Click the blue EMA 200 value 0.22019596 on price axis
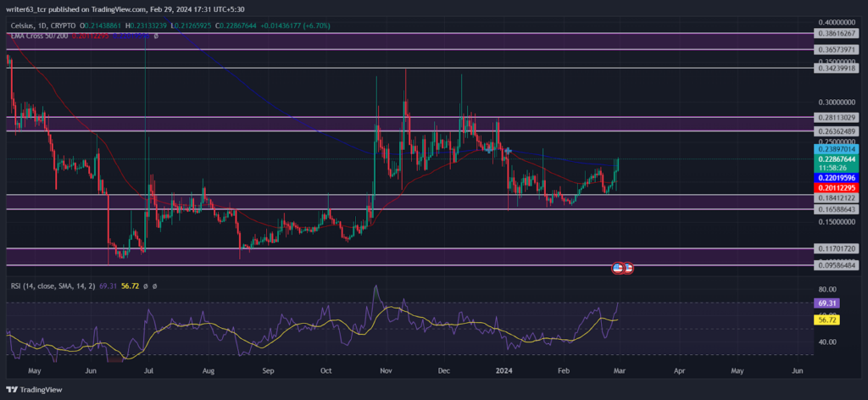Image resolution: width=868 pixels, height=400 pixels. point(837,178)
